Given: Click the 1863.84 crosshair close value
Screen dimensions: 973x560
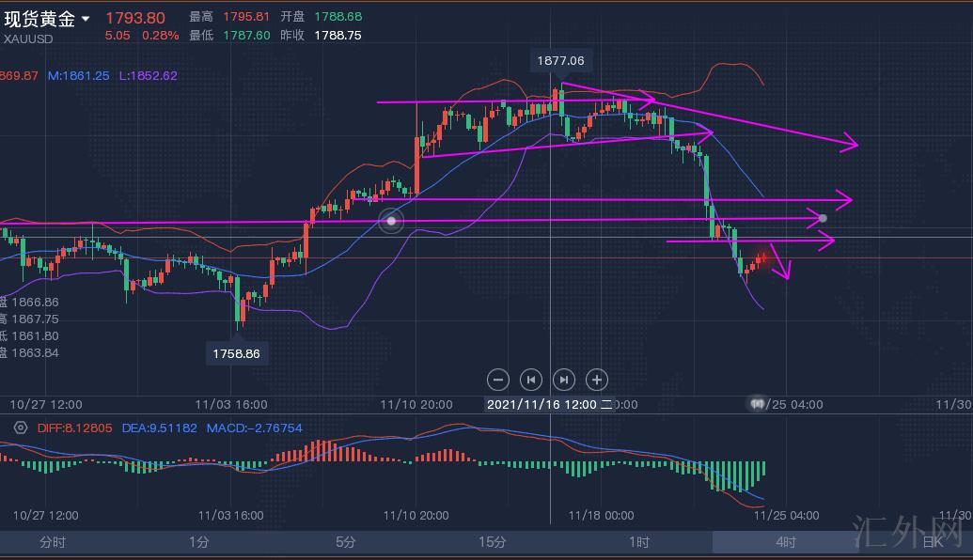Looking at the screenshot, I should coord(35,353).
